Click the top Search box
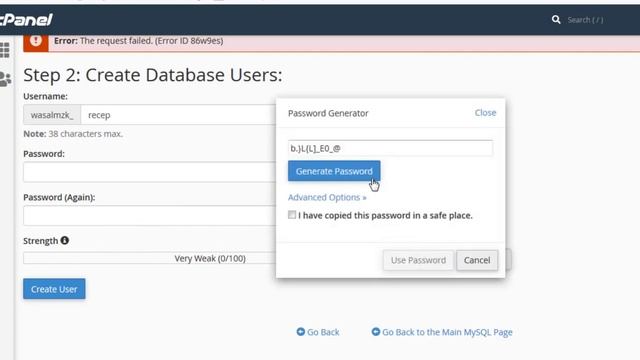Screen dimensions: 640x360 (585, 20)
